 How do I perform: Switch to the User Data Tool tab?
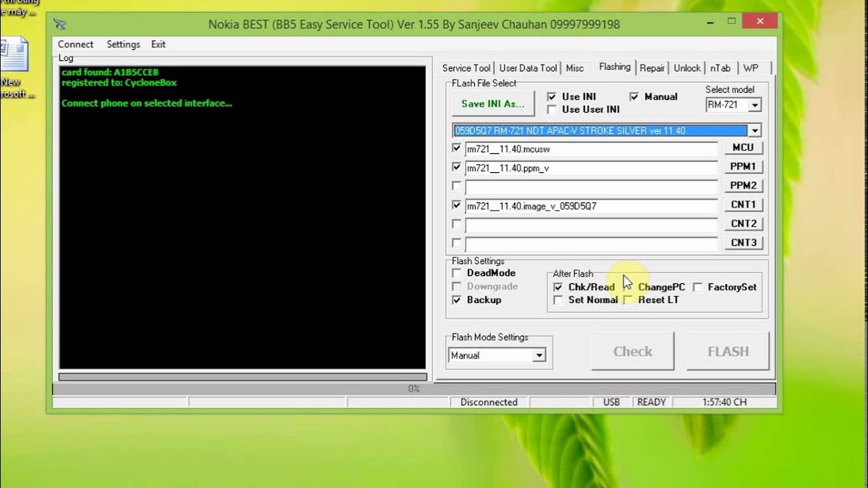coord(528,68)
